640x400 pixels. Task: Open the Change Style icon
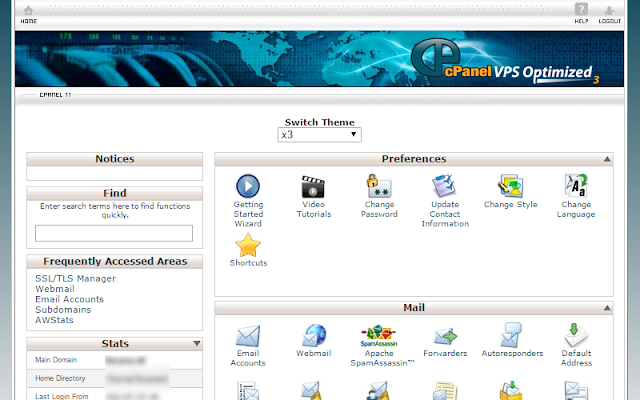point(510,186)
